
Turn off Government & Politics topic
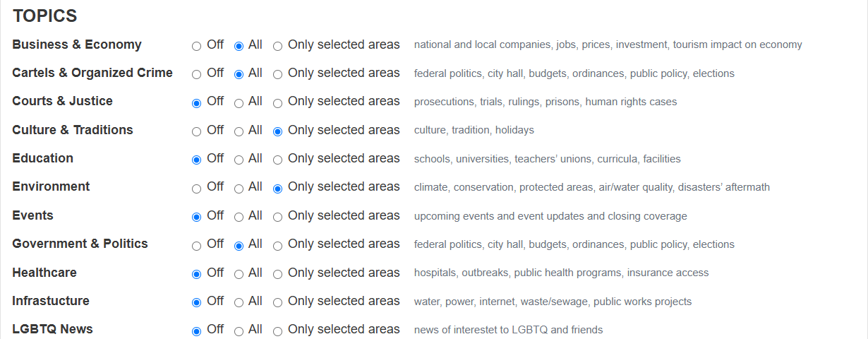197,246
